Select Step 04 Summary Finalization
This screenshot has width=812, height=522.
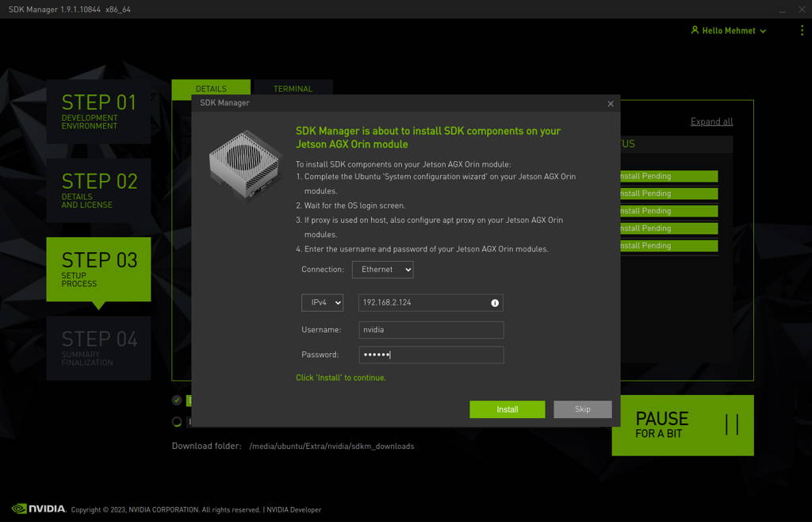point(98,348)
